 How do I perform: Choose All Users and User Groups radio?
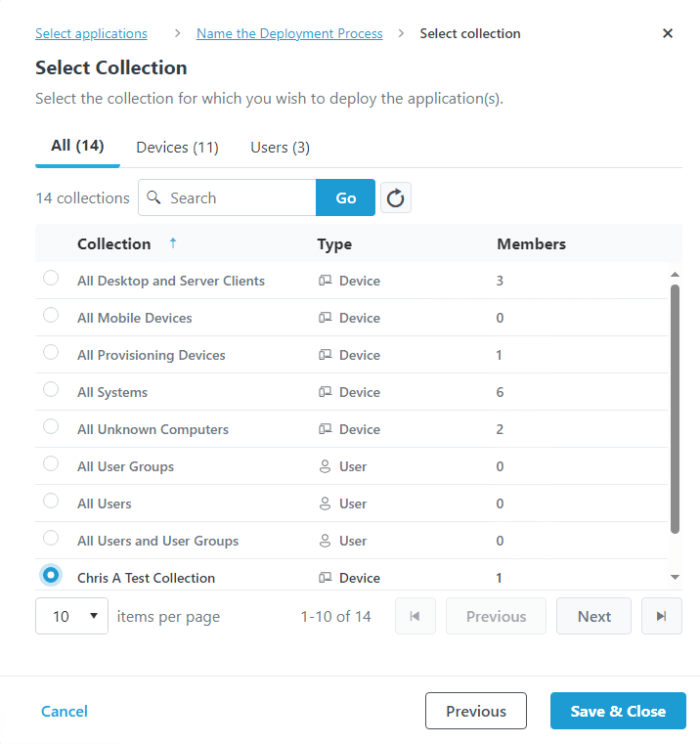point(51,540)
